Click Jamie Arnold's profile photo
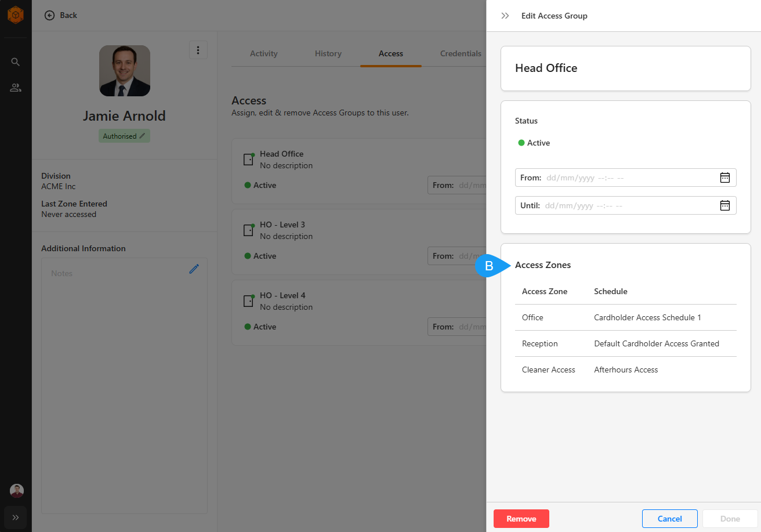The height and width of the screenshot is (532, 761). click(125, 71)
